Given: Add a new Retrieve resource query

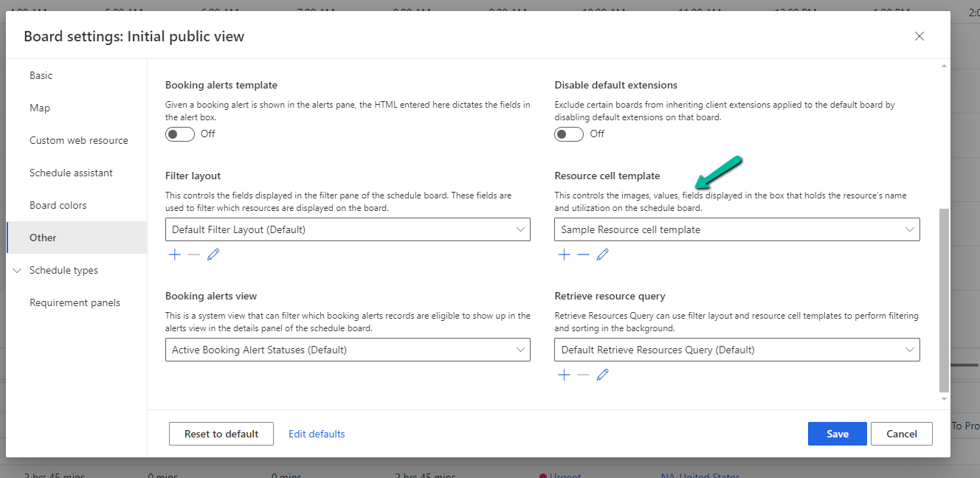Looking at the screenshot, I should [564, 375].
